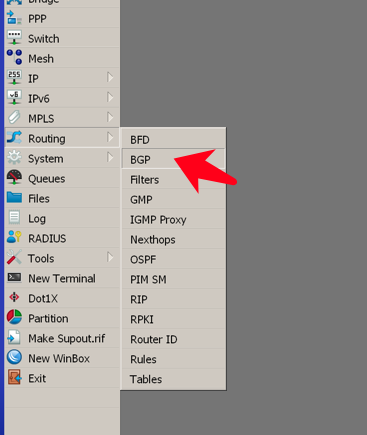
Task: Open the Switch menu label
Action: click(44, 39)
